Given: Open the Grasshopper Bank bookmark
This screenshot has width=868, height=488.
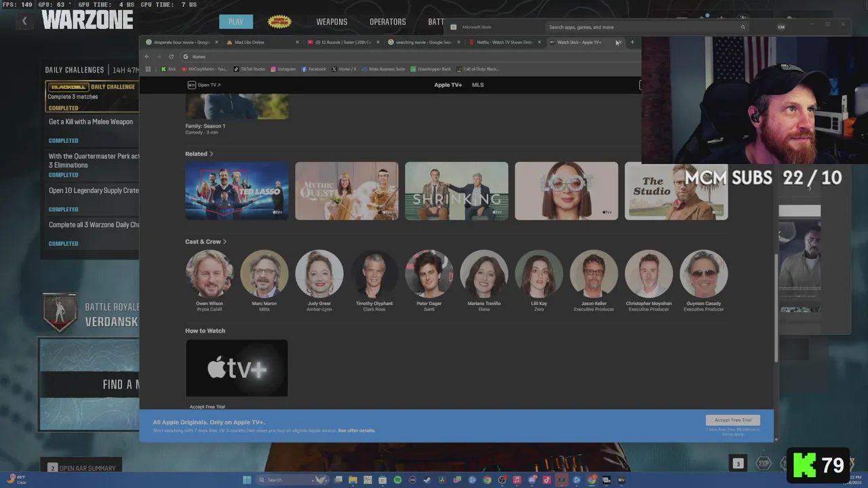Looking at the screenshot, I should (x=431, y=69).
